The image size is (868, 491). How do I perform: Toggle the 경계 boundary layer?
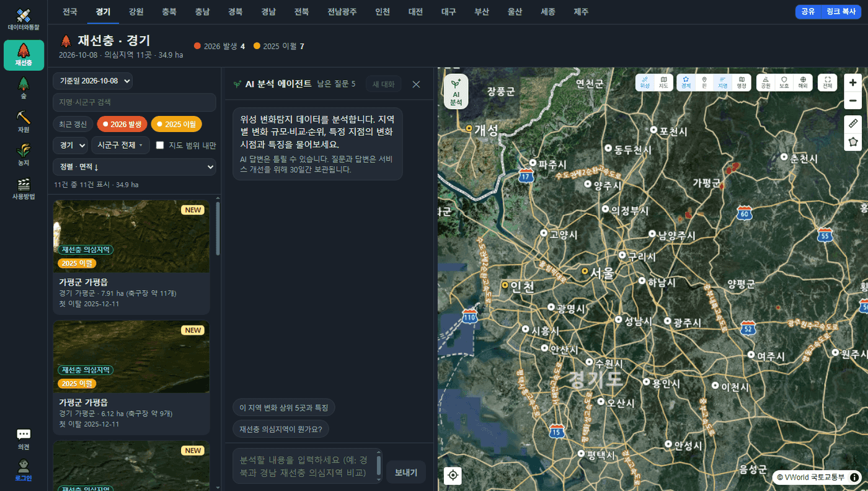tap(686, 82)
